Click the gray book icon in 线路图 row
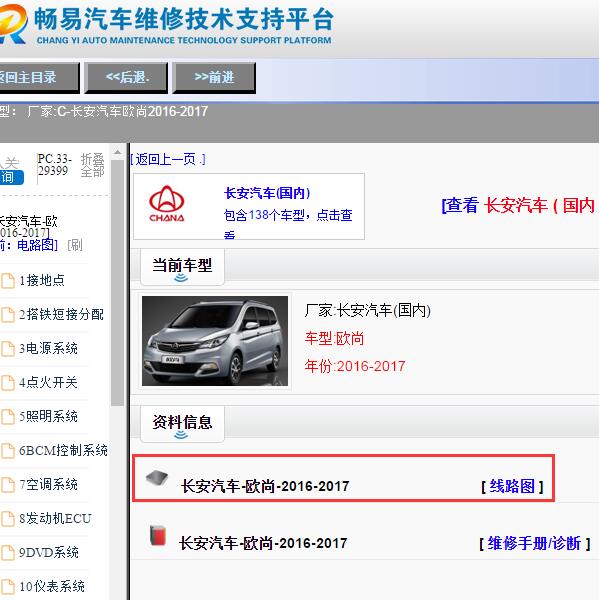599x600 pixels. [157, 478]
